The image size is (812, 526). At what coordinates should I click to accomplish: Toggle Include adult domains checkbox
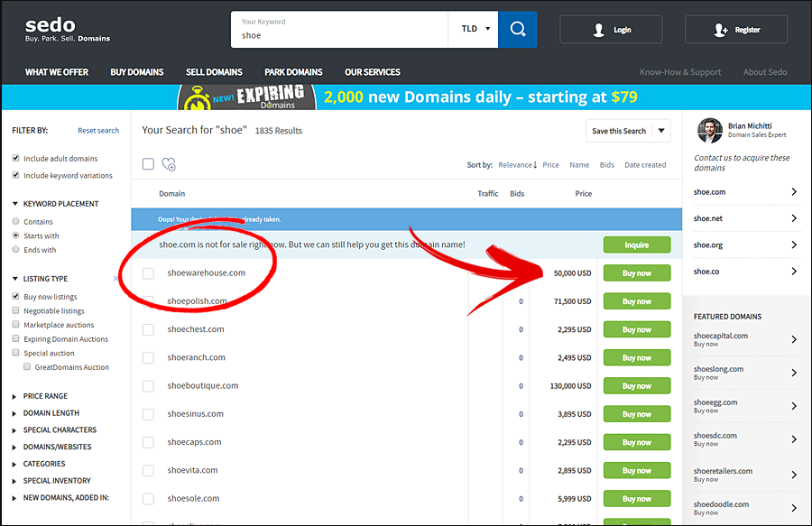(15, 158)
